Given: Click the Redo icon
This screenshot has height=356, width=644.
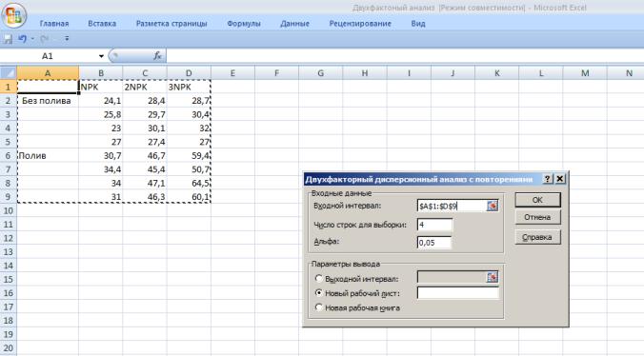Looking at the screenshot, I should coord(45,39).
